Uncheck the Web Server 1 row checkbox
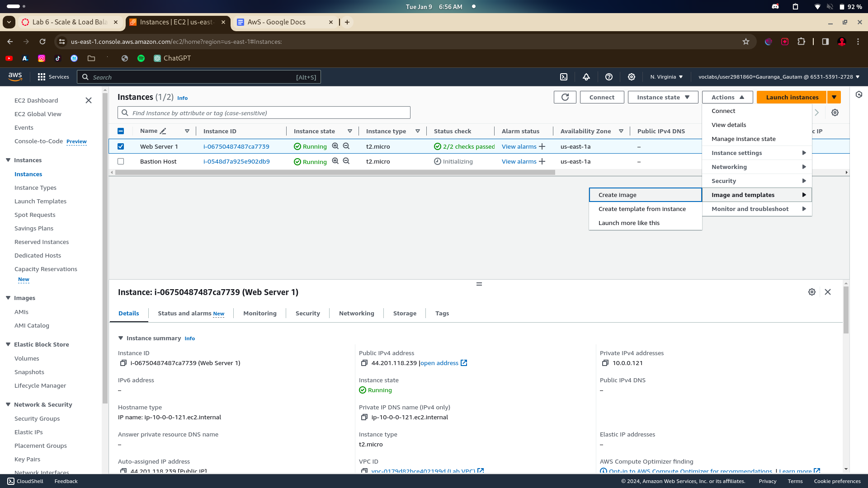 pos(121,146)
